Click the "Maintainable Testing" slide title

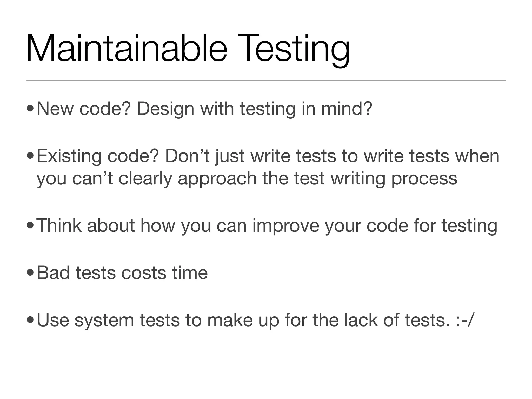tap(188, 49)
